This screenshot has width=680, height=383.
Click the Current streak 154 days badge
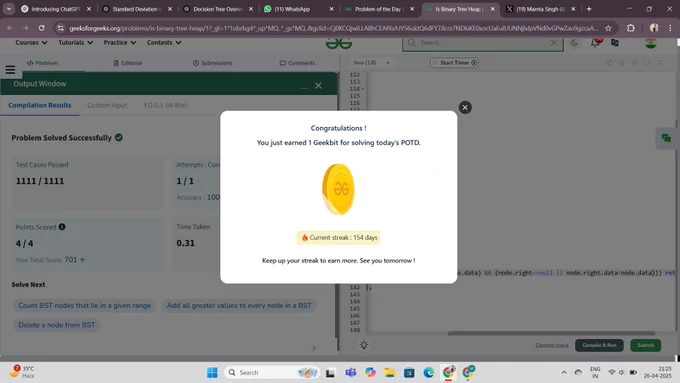click(338, 237)
